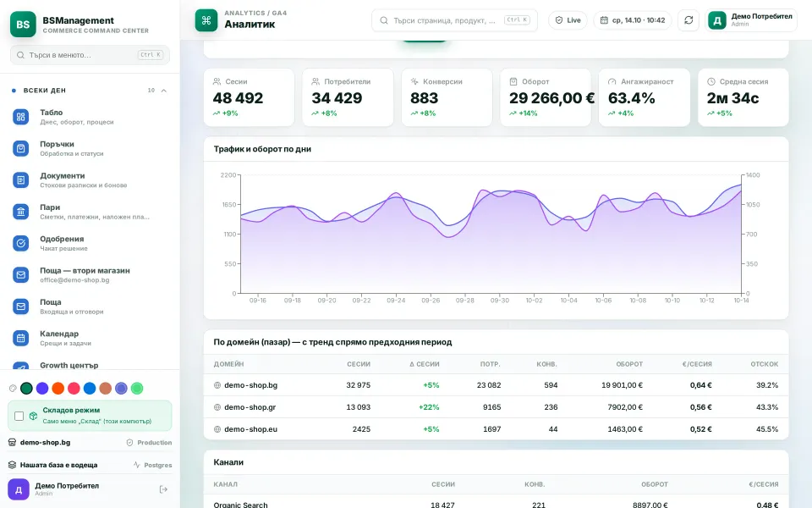
Task: Enable the Складов режим checkbox
Action: (19, 417)
